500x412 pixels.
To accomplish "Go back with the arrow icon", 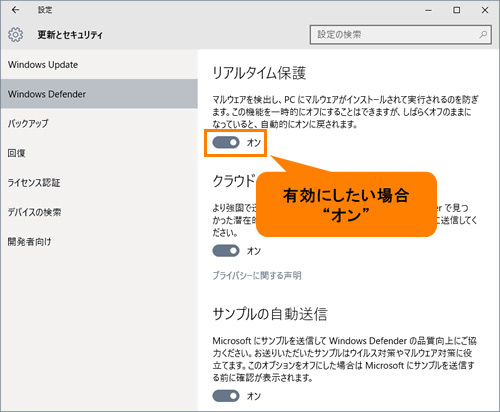I will pos(15,10).
